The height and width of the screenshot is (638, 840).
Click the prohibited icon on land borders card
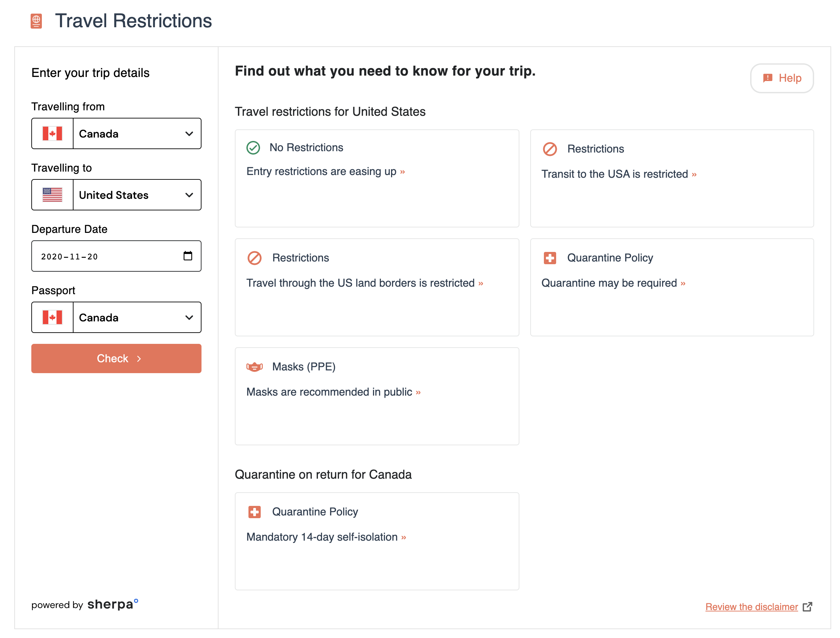[255, 258]
